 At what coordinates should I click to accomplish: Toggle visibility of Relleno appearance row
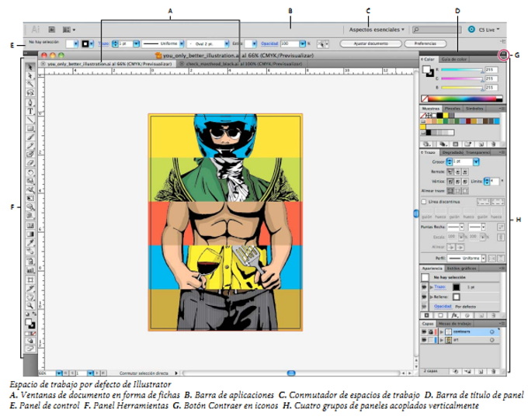tap(424, 297)
